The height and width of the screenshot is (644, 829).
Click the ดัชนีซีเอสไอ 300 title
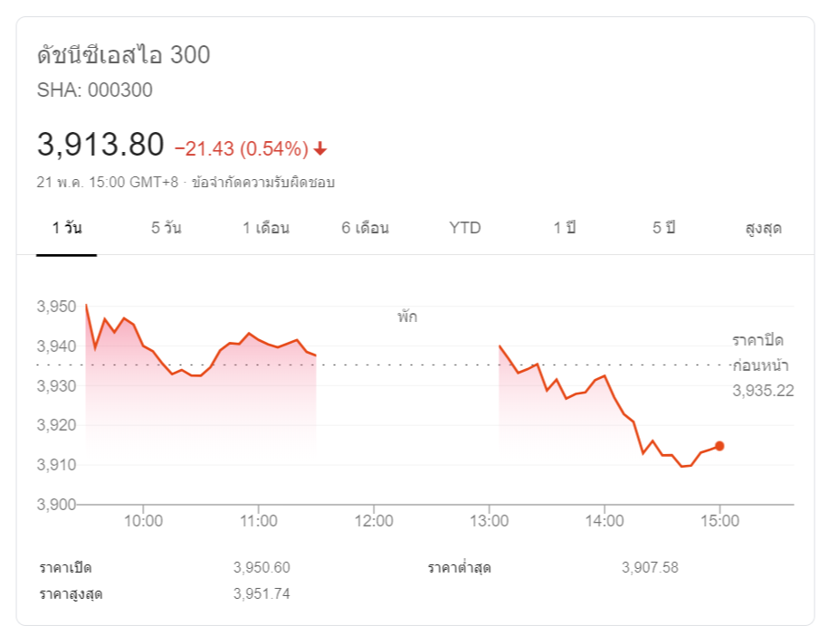(123, 55)
